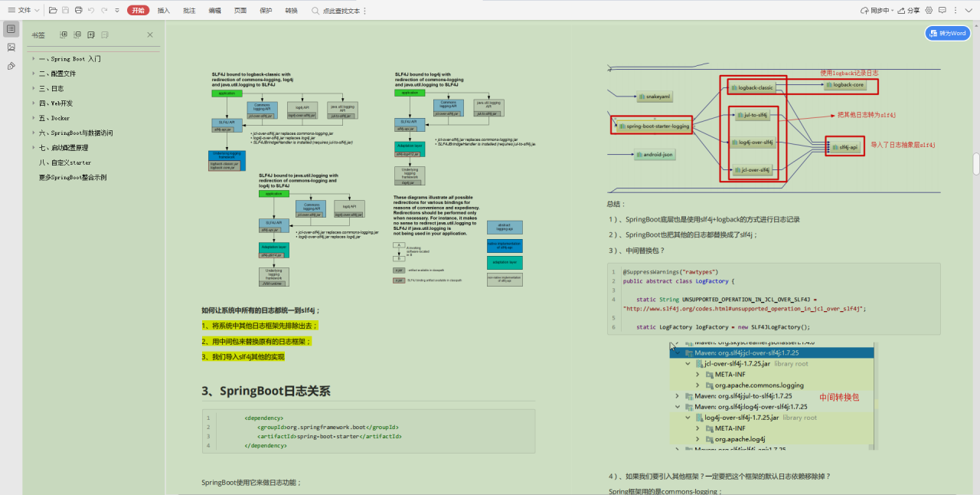Expand the 五、Docker bookmark
This screenshot has height=495, width=980.
point(33,118)
